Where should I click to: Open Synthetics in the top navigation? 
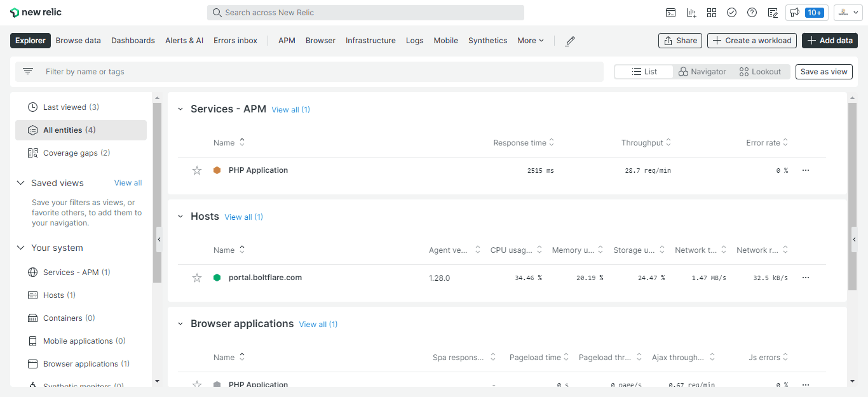pos(487,41)
